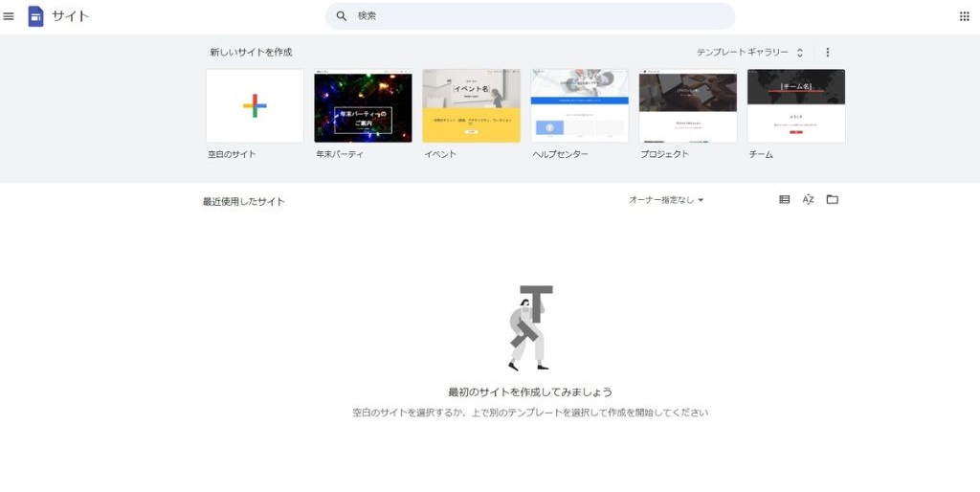
Task: Open the main hamburger menu
Action: tap(9, 16)
